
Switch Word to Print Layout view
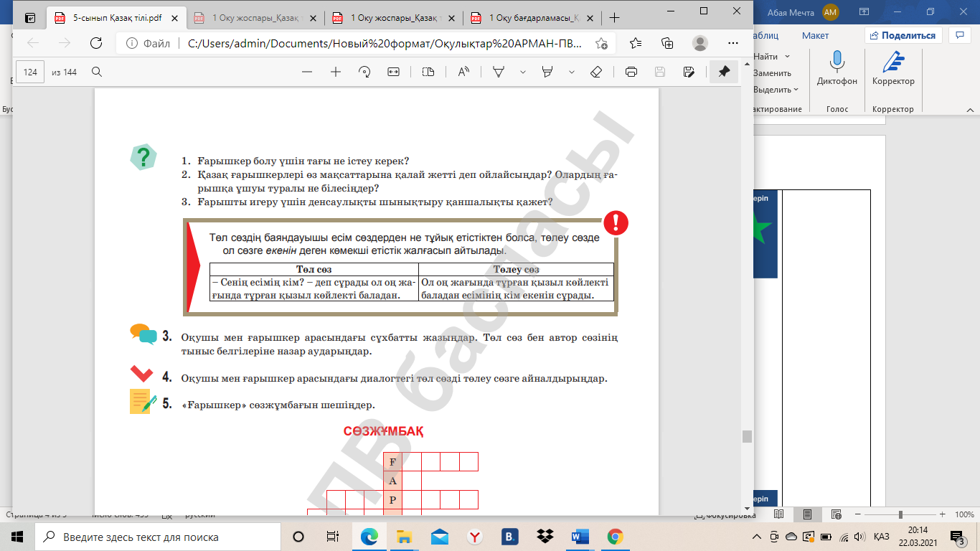point(807,514)
